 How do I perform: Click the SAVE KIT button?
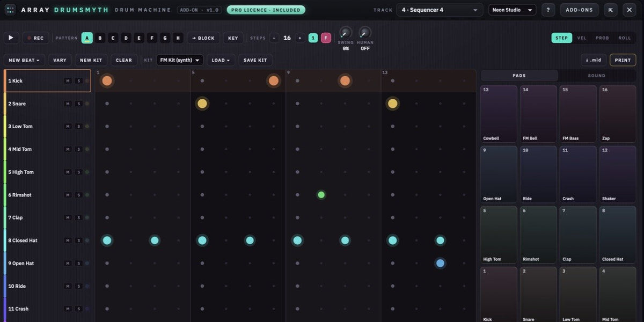(255, 60)
